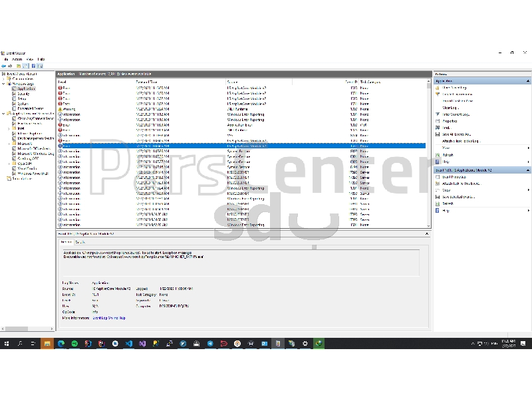Click the blue Help toolbar icon
This screenshot has height=399, width=532.
coord(34,66)
